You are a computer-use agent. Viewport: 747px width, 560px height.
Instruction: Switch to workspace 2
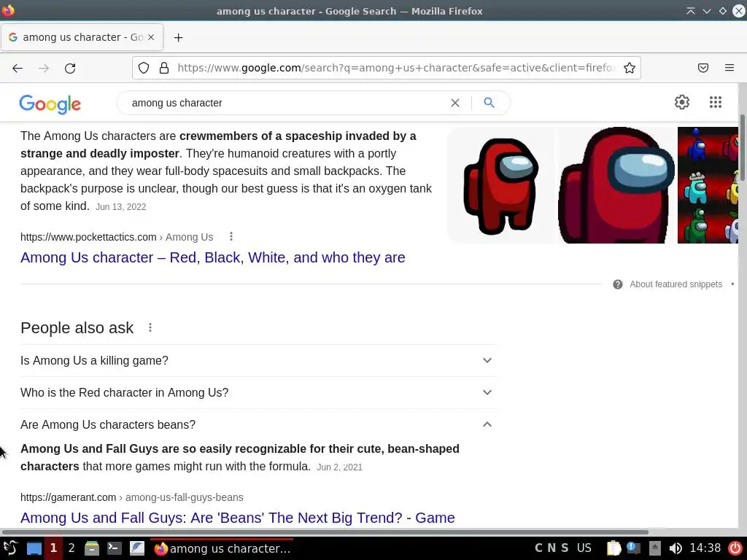(71, 548)
